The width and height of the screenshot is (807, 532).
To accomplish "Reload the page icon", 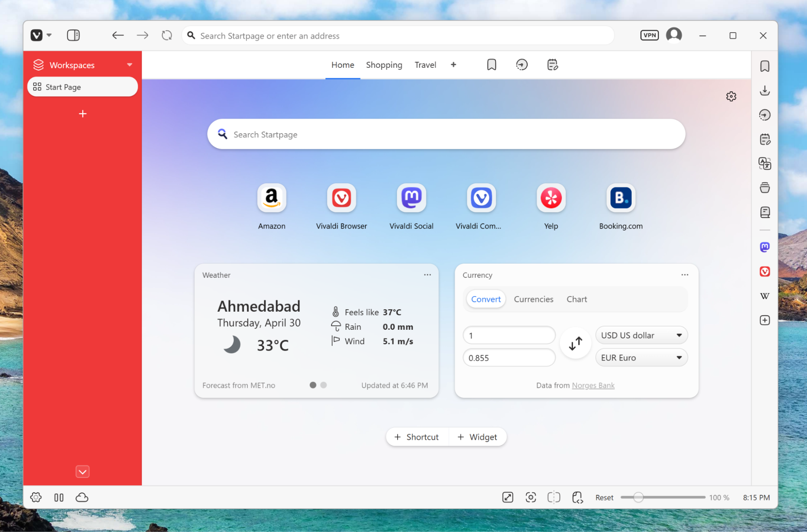I will pyautogui.click(x=167, y=36).
